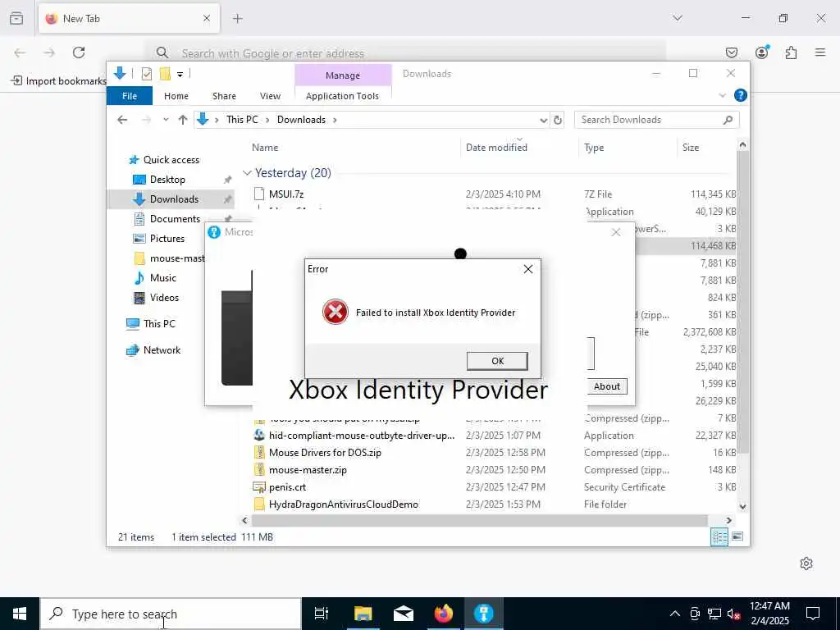Switch to Large icons view layout
840x630 pixels.
(737, 536)
